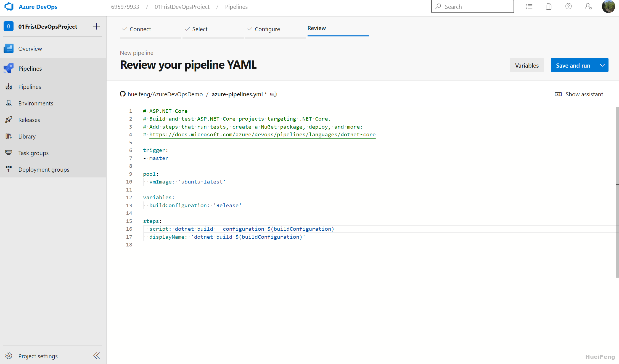Open the 01FristDevOpsProject breadcrumb link
Viewport: 619px width, 364px height.
pos(182,7)
